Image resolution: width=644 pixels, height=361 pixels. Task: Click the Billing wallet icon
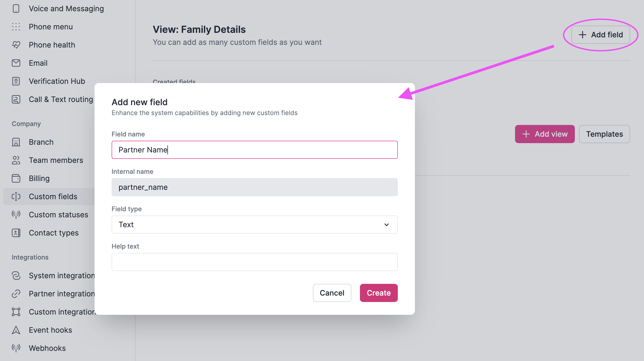pos(16,178)
